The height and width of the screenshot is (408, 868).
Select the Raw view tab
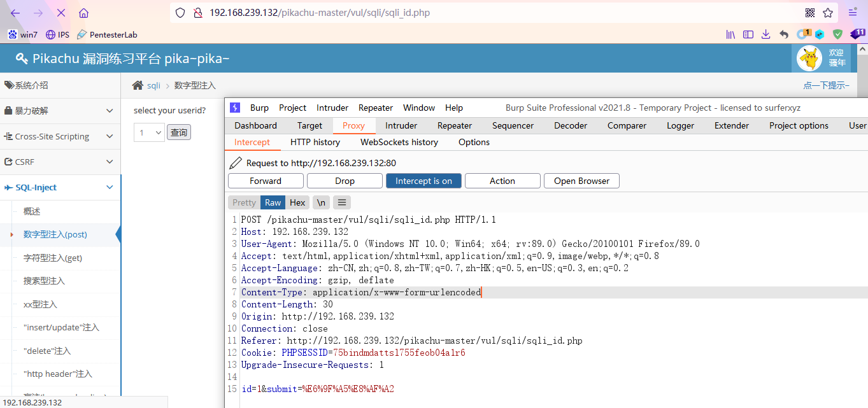coord(273,202)
